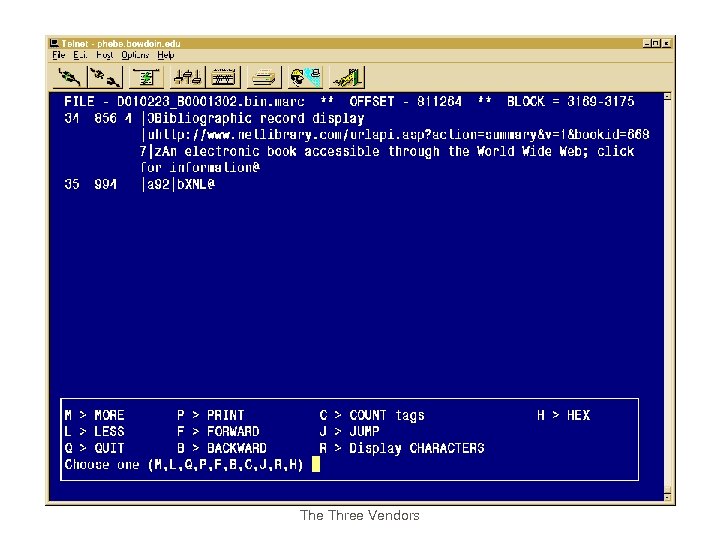Image resolution: width=720 pixels, height=540 pixels.
Task: Click the script page toolbar icon
Action: pyautogui.click(x=146, y=77)
